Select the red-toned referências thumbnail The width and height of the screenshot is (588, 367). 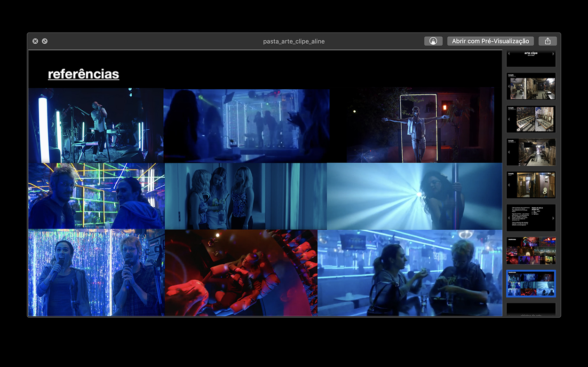pos(531,250)
